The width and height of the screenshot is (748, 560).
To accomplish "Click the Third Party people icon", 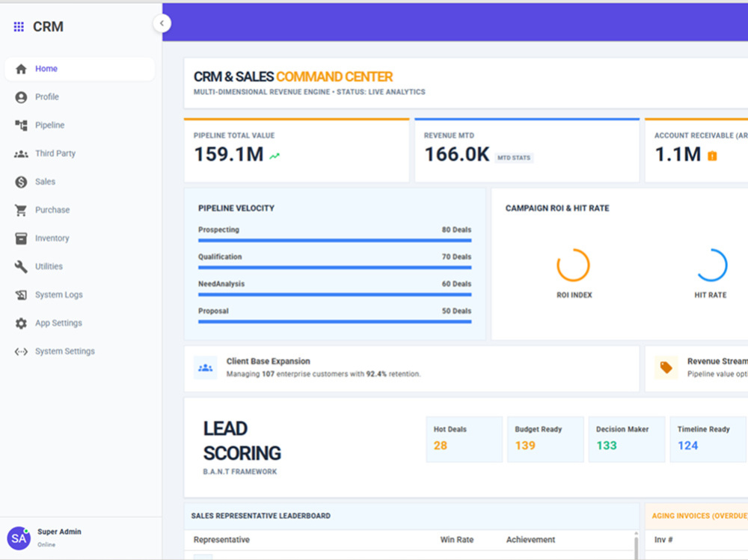I will click(x=21, y=153).
